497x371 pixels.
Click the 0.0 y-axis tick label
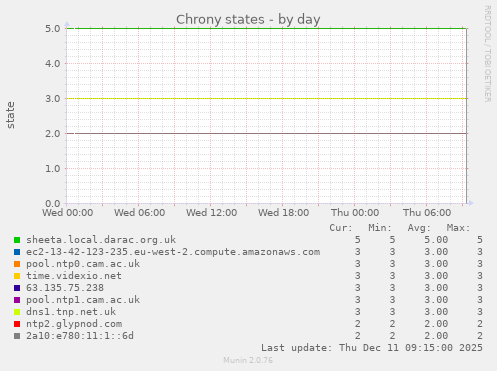click(53, 204)
